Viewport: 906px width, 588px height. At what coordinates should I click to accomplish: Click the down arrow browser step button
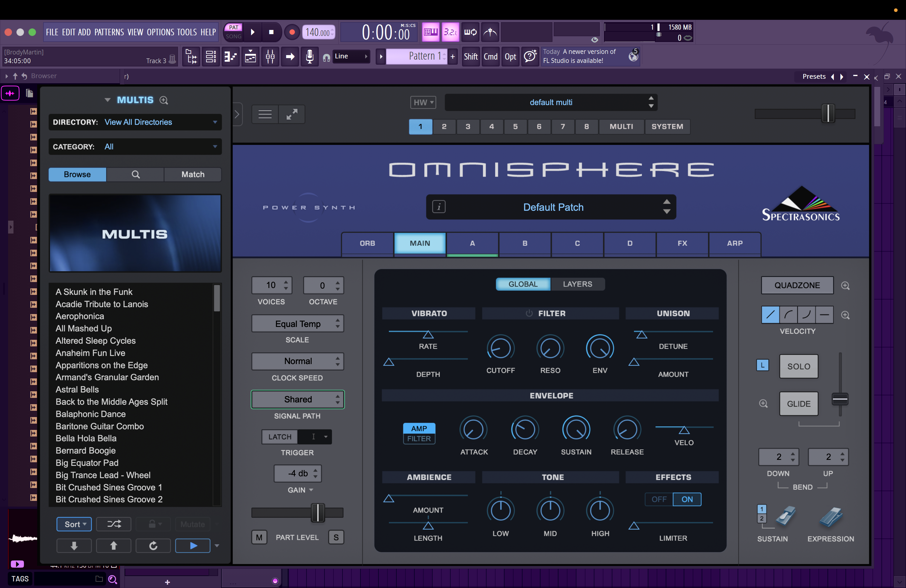[x=74, y=546]
